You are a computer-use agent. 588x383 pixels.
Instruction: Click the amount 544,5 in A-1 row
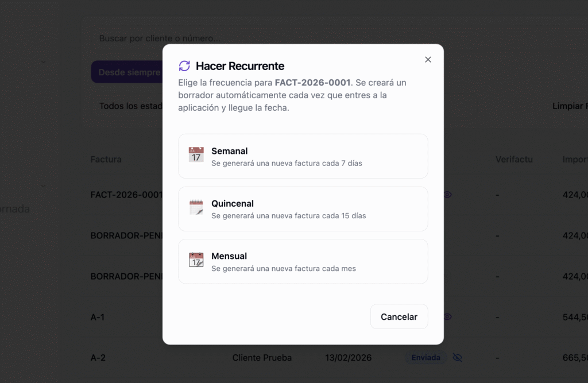coord(575,318)
